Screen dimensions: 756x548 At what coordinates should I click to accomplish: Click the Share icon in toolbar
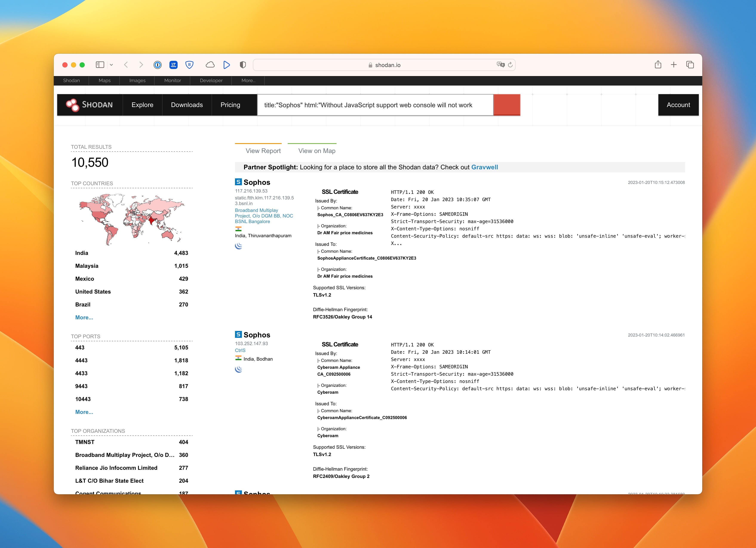(x=658, y=65)
